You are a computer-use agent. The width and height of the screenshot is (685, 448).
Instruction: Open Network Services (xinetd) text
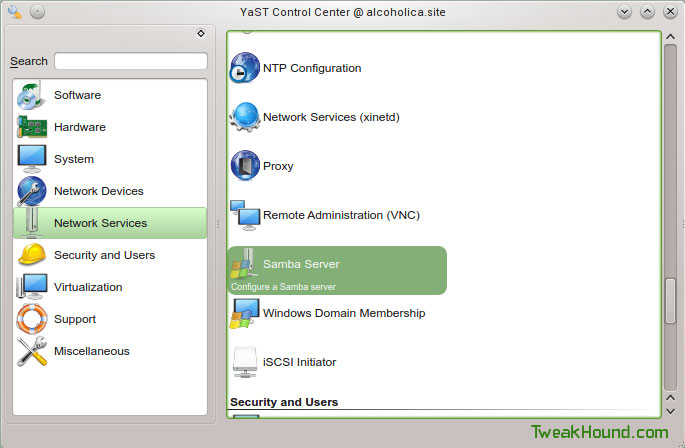pyautogui.click(x=331, y=117)
